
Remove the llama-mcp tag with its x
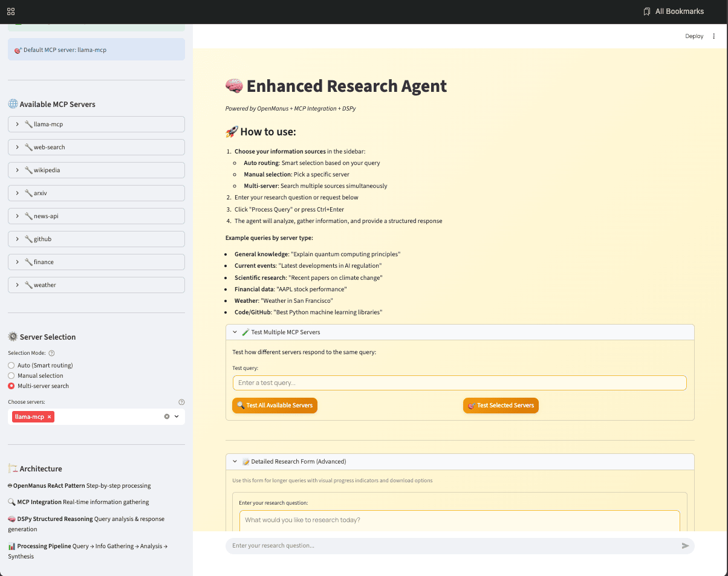[50, 416]
